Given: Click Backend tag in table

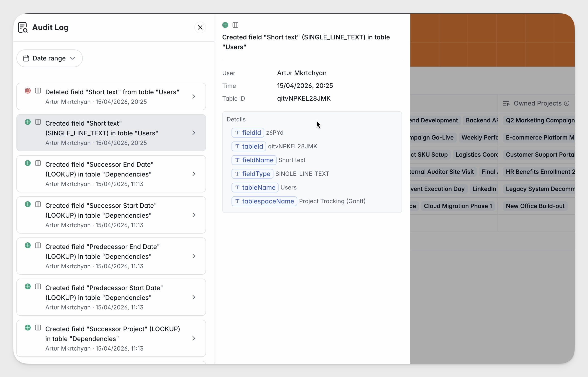Looking at the screenshot, I should (480, 120).
